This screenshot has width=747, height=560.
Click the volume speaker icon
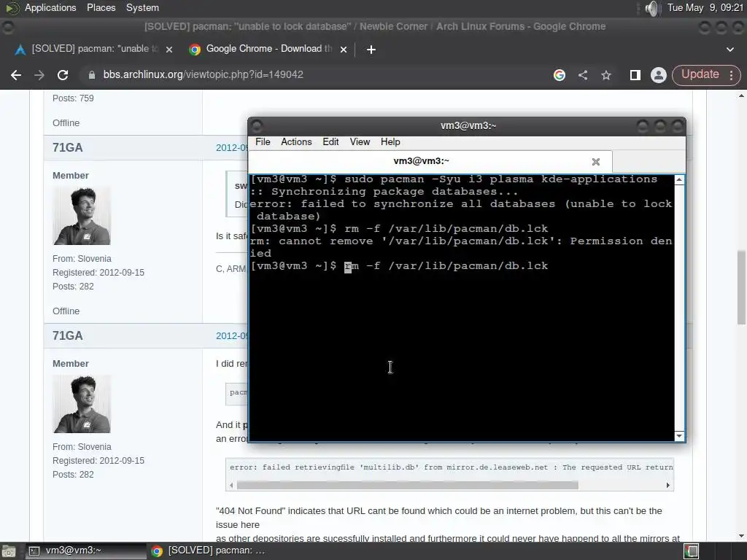651,8
